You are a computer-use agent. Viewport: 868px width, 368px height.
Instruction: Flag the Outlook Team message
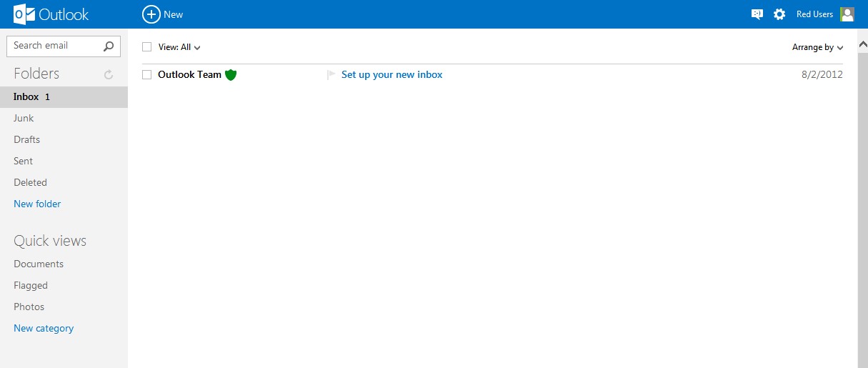(331, 74)
